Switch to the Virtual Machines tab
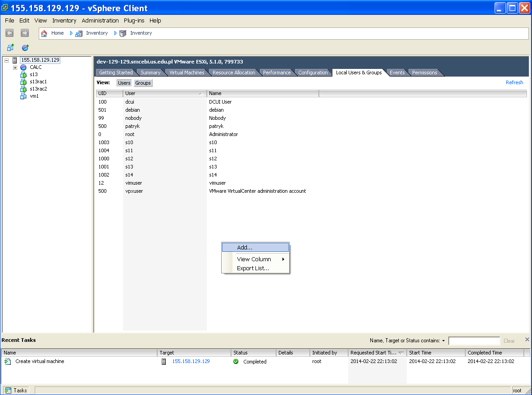 pos(186,73)
